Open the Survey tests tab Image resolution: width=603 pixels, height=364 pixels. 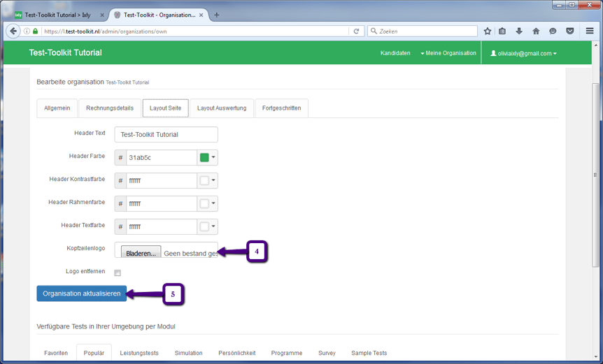pos(327,353)
